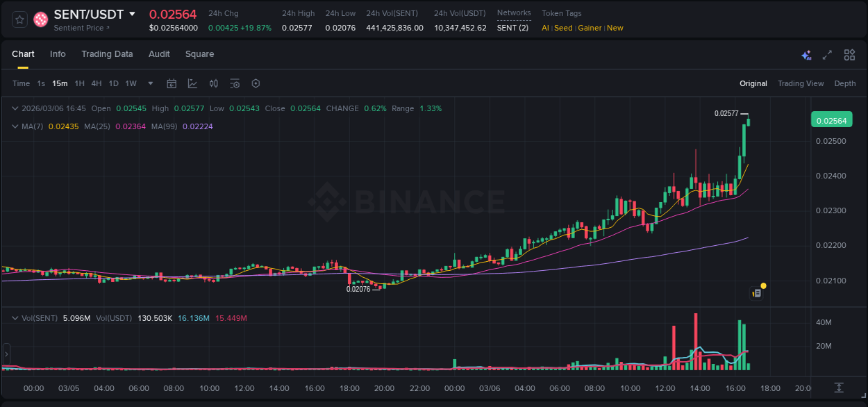Image resolution: width=868 pixels, height=407 pixels.
Task: Open the AI assistant sparkle icon
Action: [x=806, y=54]
